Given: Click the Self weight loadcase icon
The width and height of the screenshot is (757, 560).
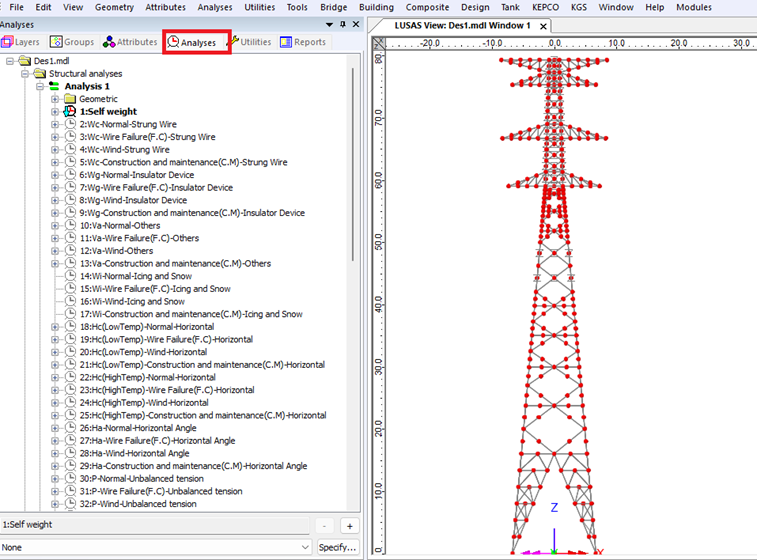Looking at the screenshot, I should (70, 112).
